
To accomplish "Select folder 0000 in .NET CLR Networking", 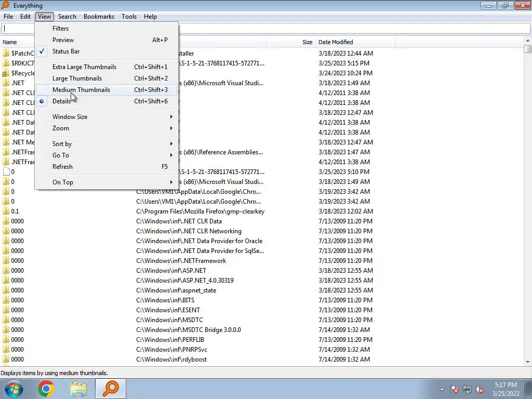I will tap(17, 231).
